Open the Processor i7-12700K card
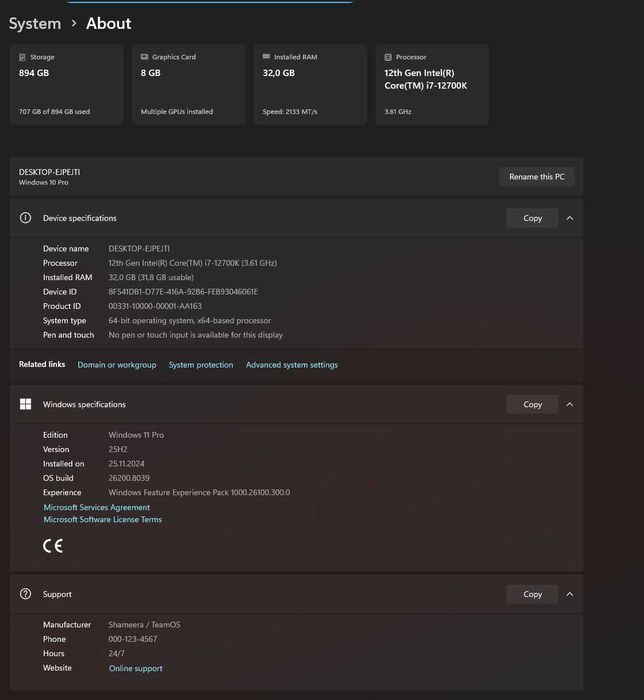 click(432, 84)
